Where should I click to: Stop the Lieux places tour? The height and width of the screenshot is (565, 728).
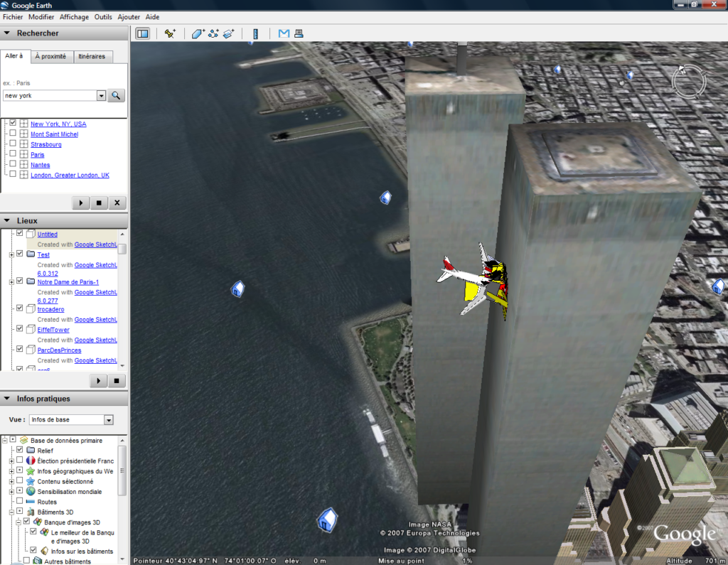(x=117, y=381)
